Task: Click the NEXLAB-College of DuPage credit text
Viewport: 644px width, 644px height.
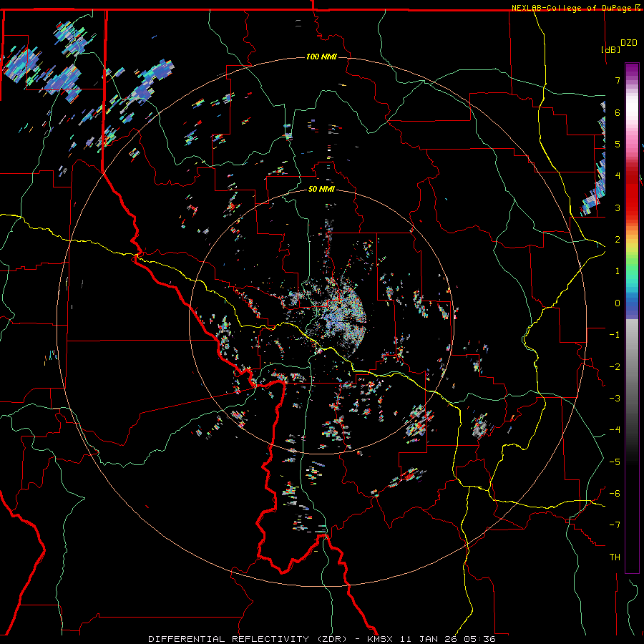Action: [x=572, y=8]
